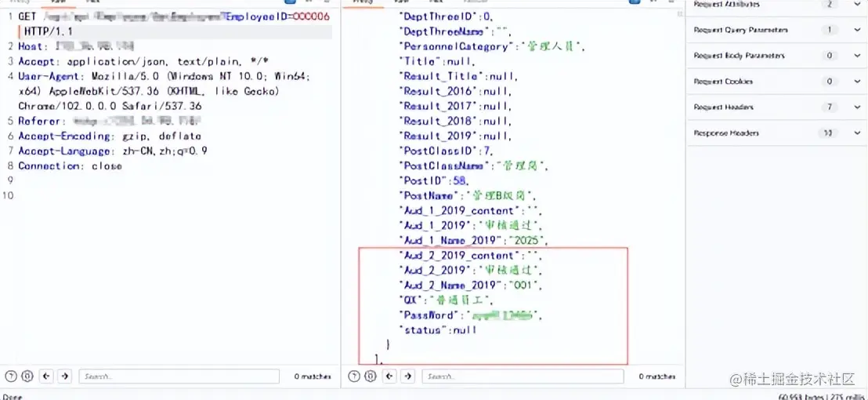Click "PostClassID":7 in the response
The image size is (868, 400).
(x=446, y=151)
